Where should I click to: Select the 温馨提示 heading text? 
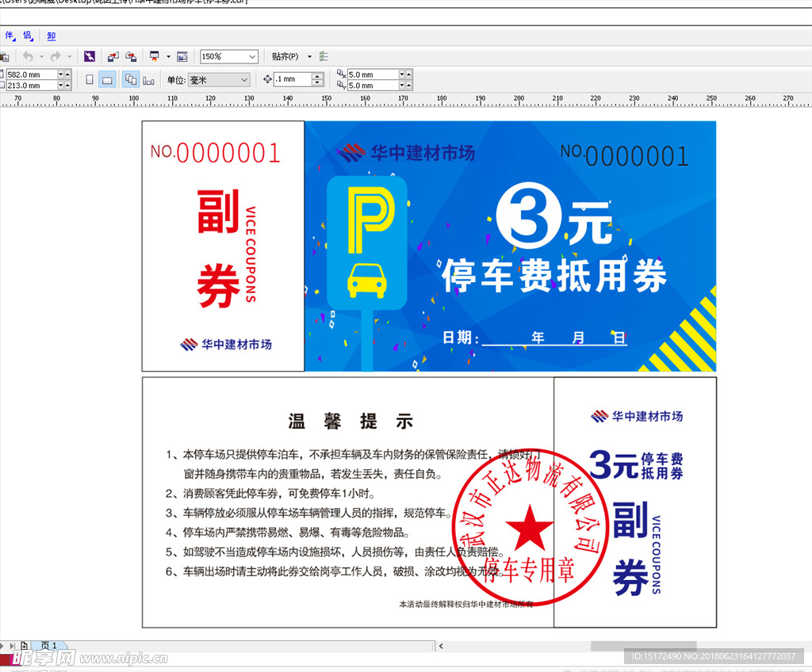350,422
